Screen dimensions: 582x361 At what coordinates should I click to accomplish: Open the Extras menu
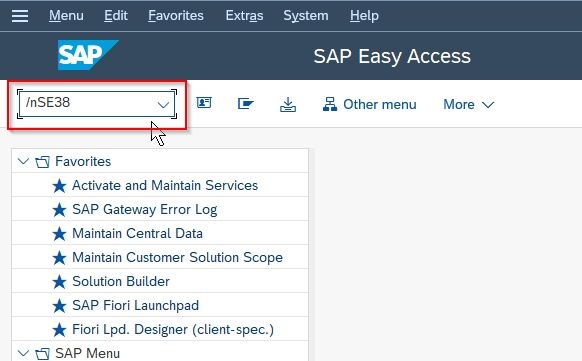coord(244,16)
